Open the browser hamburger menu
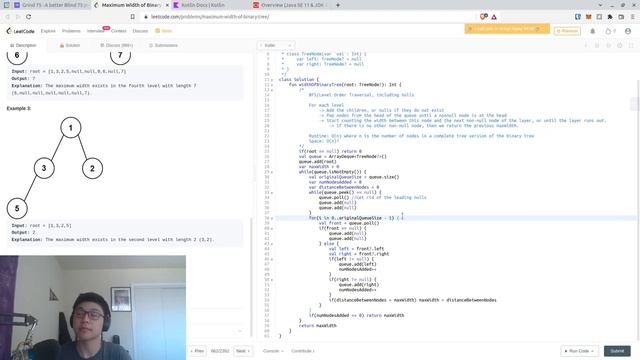The height and width of the screenshot is (360, 640). (x=632, y=17)
